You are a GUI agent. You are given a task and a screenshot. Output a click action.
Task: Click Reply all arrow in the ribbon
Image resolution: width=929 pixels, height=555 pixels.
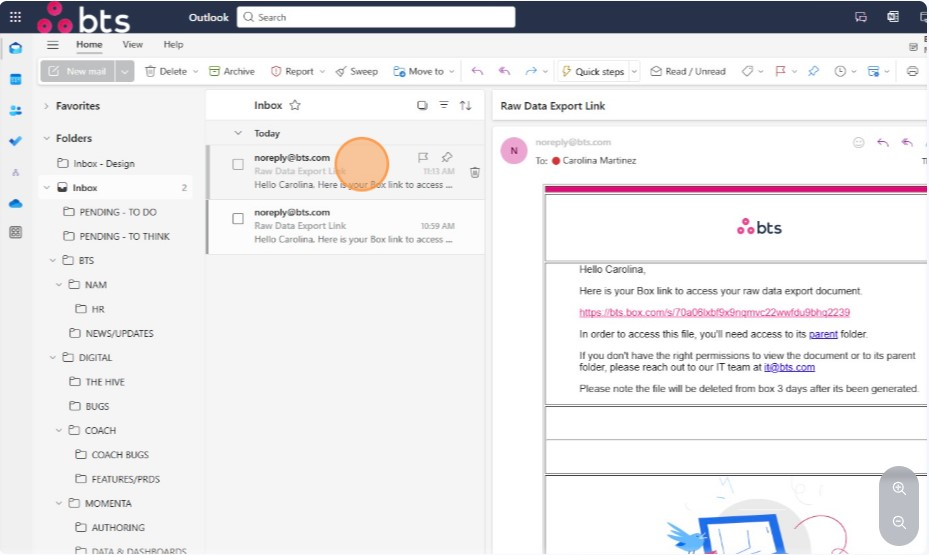[x=504, y=71]
